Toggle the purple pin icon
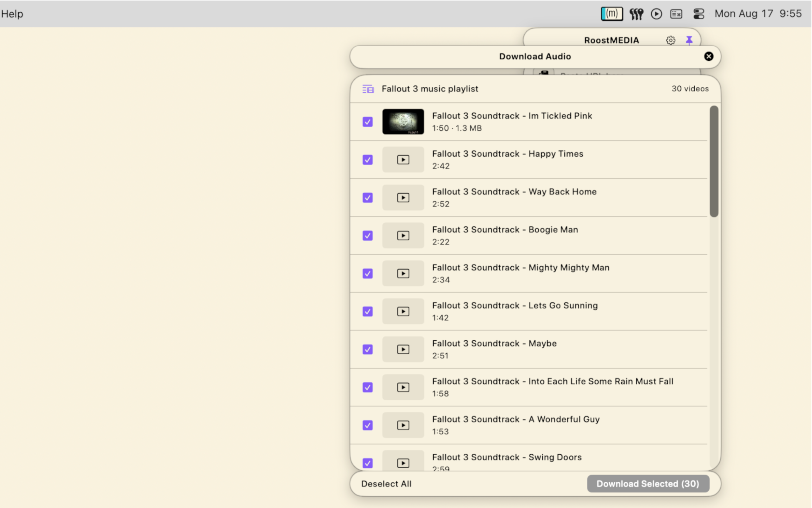Viewport: 812px width, 508px height. [x=689, y=40]
